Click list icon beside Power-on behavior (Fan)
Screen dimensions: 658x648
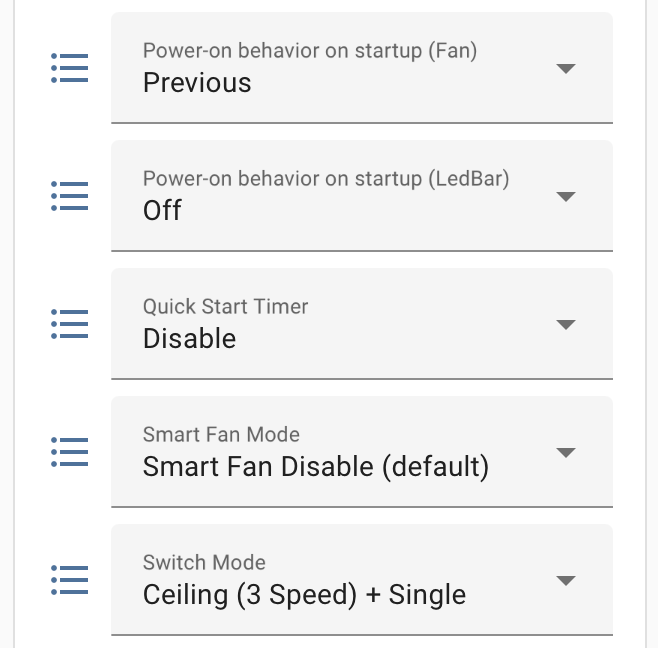70,69
